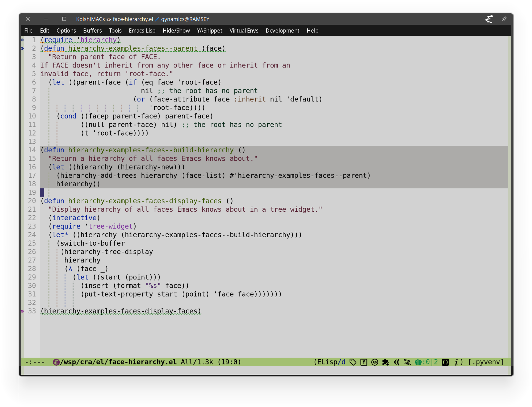Open the Tools menu
The height and width of the screenshot is (407, 532).
click(115, 31)
